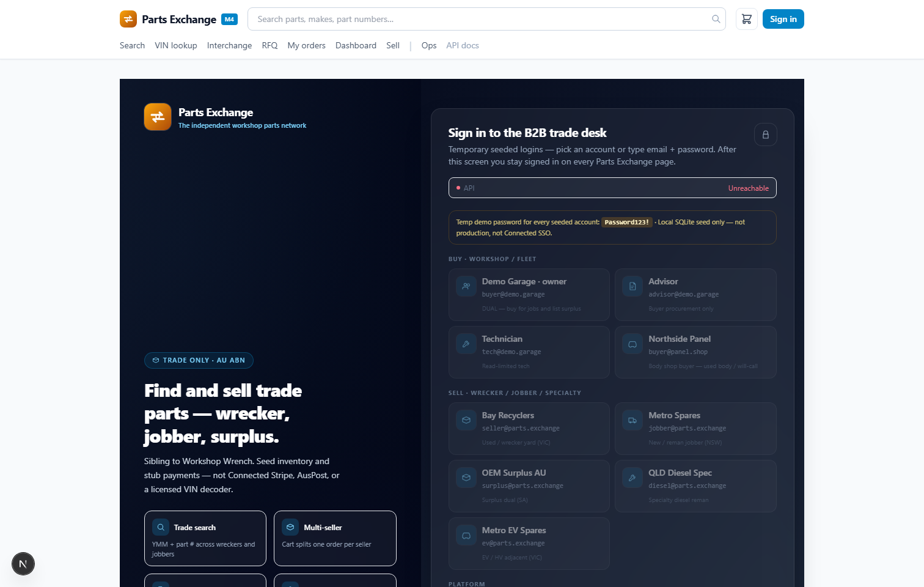Select the Bay Recyclers seller card
The image size is (924, 587).
tap(529, 429)
